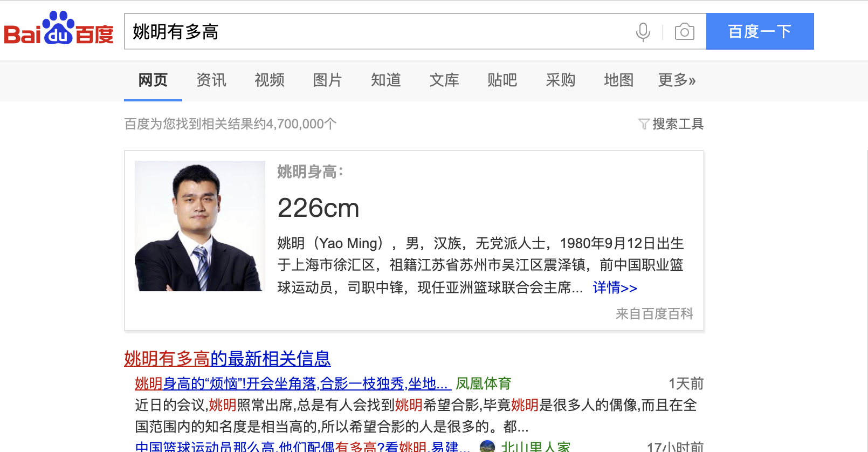868x452 pixels.
Task: Click the 1天前 timestamp
Action: pos(686,383)
